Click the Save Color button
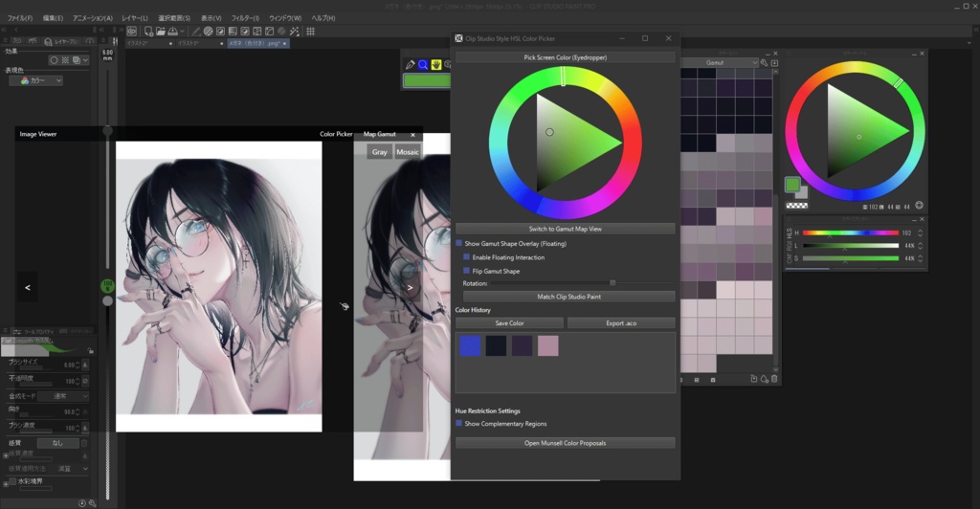This screenshot has width=980, height=509. (509, 322)
